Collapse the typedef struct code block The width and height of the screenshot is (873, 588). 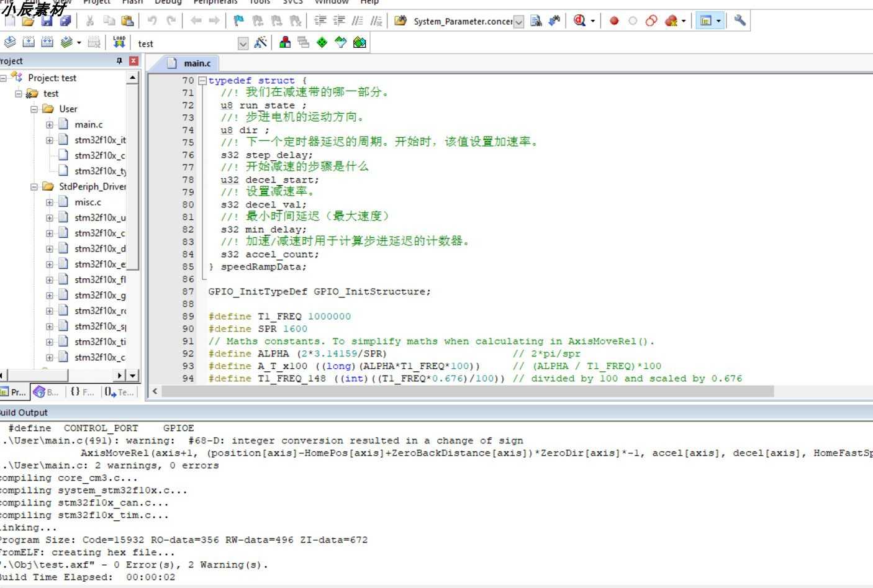click(x=202, y=81)
